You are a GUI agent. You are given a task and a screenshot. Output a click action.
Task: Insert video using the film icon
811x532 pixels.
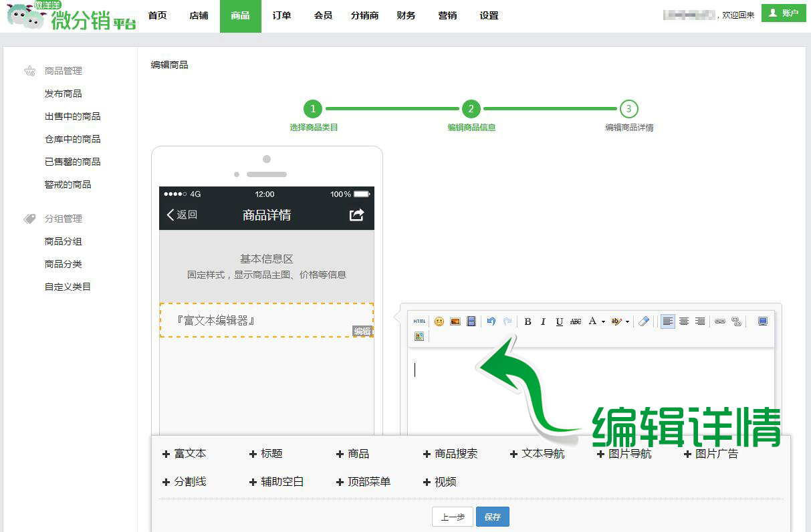(x=471, y=321)
